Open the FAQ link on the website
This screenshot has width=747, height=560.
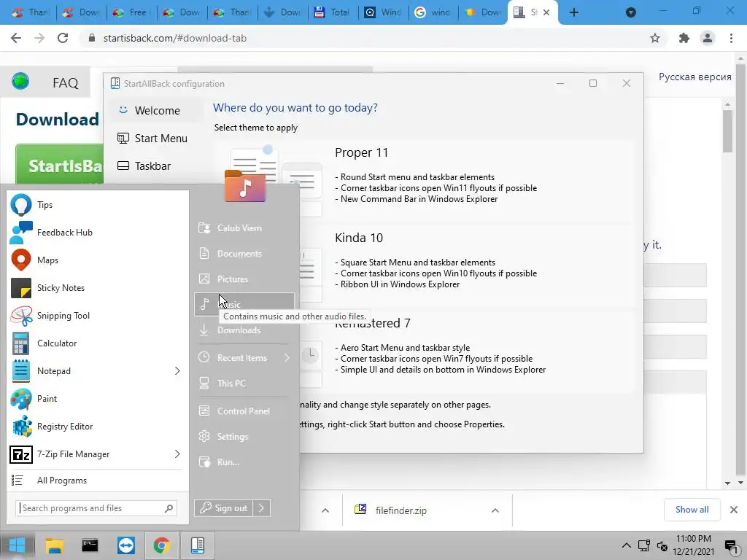pyautogui.click(x=65, y=83)
